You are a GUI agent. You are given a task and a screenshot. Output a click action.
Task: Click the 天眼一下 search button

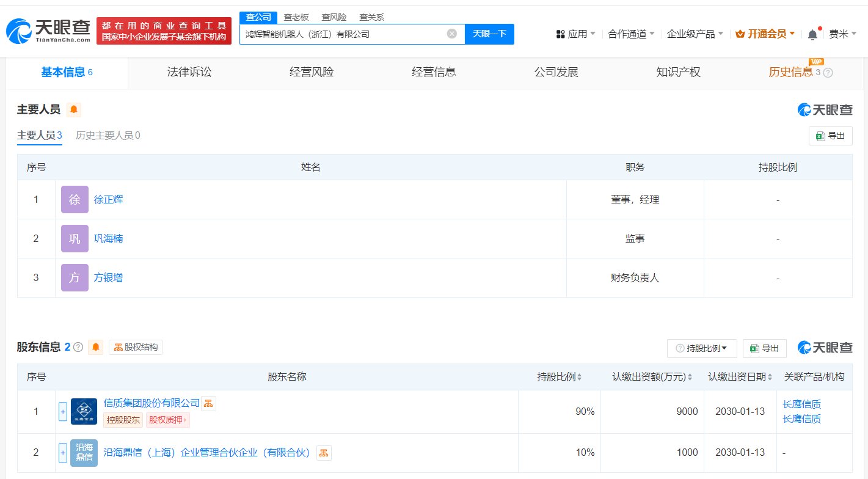coord(489,34)
